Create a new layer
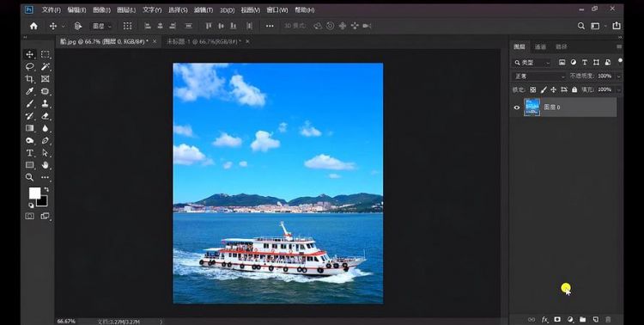The height and width of the screenshot is (325, 644). pyautogui.click(x=596, y=319)
